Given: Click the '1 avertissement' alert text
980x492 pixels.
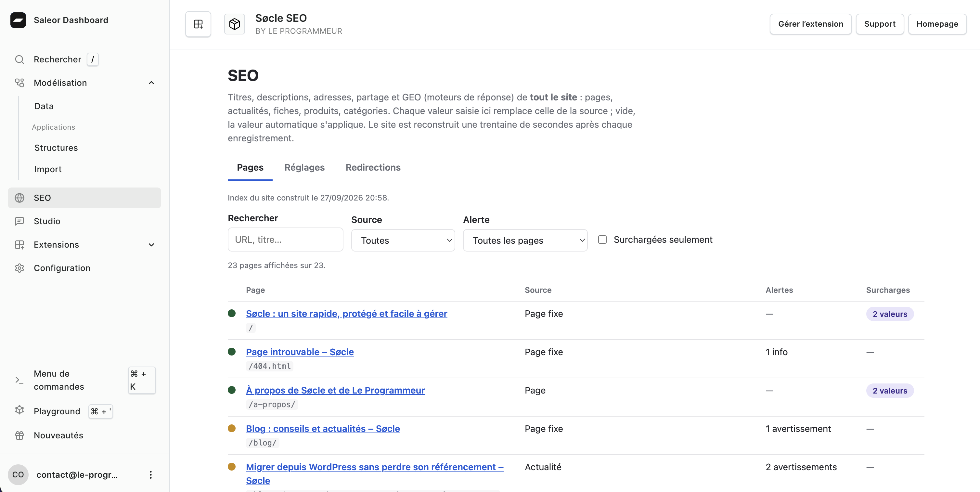Looking at the screenshot, I should coord(798,429).
